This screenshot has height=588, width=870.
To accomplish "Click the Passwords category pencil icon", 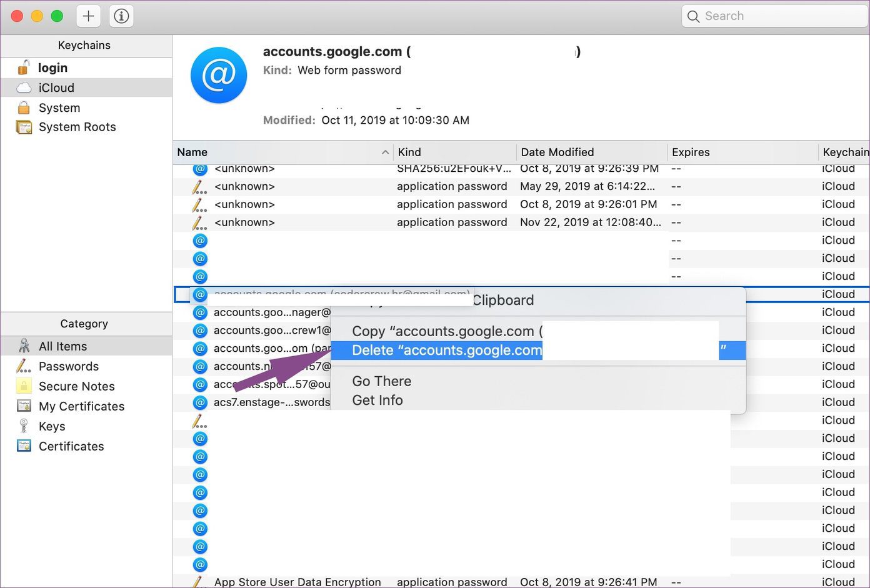I will pyautogui.click(x=24, y=366).
